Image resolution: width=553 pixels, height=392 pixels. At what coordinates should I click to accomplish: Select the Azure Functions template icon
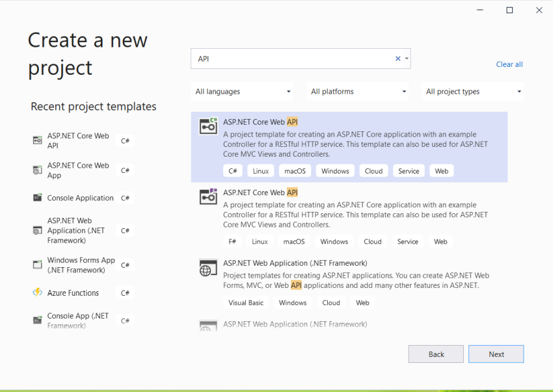click(36, 293)
